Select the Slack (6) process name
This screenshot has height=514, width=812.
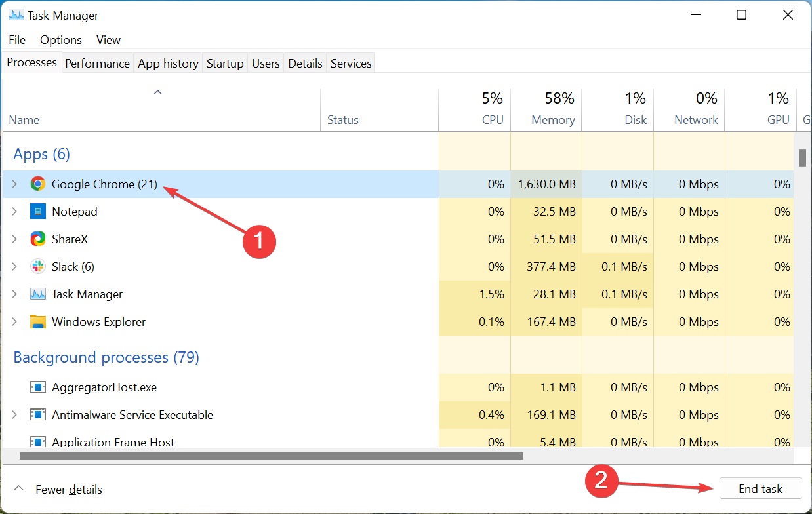coord(73,267)
